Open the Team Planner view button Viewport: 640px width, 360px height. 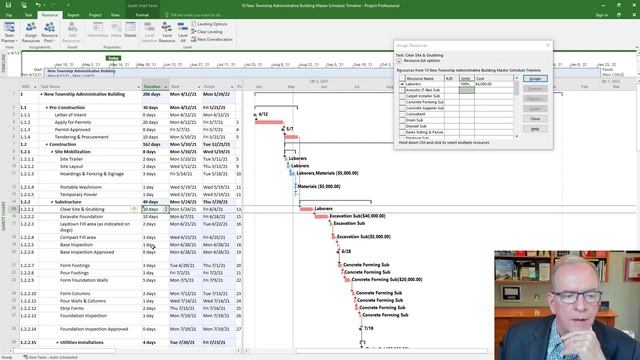pyautogui.click(x=9, y=32)
